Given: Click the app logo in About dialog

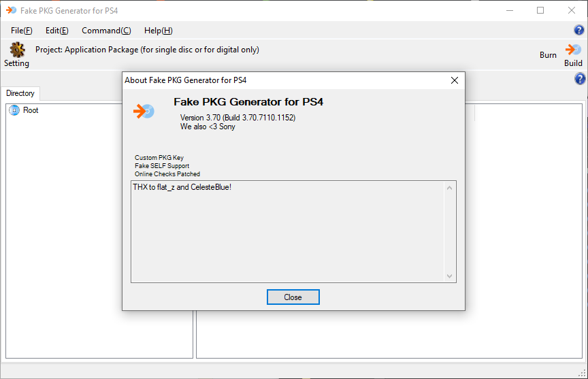Looking at the screenshot, I should [x=144, y=111].
